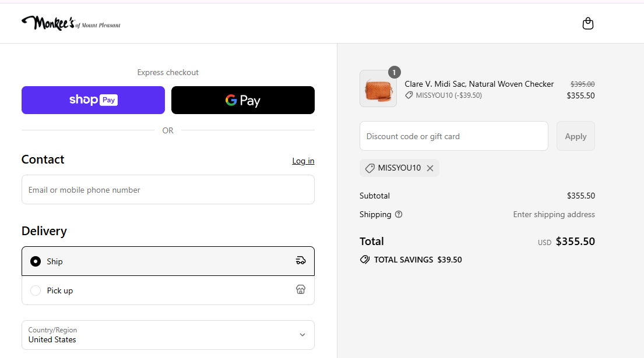Open the shopping bag cart icon

[587, 23]
